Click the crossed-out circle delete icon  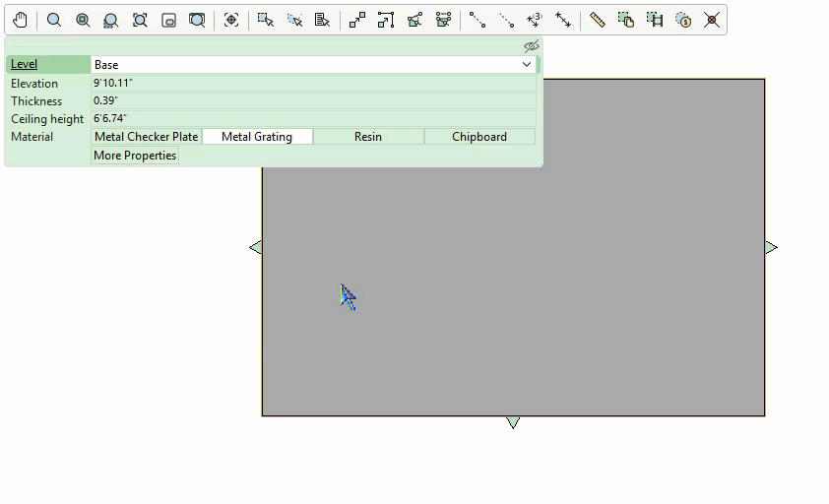click(712, 20)
